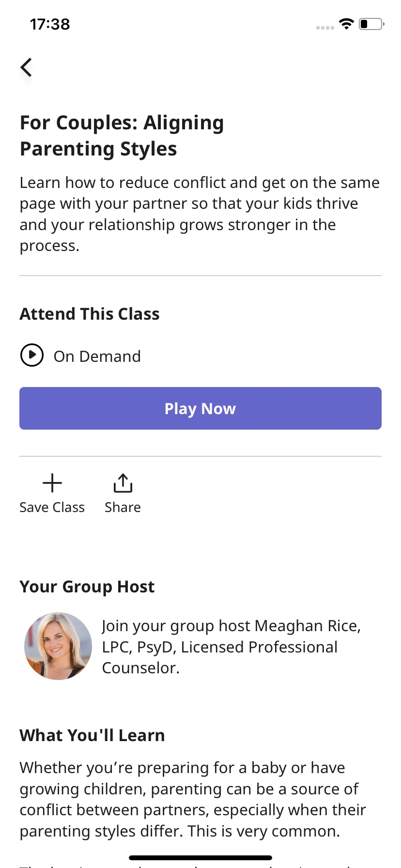This screenshot has height=868, width=401.
Task: Click the group host description text
Action: pyautogui.click(x=231, y=647)
